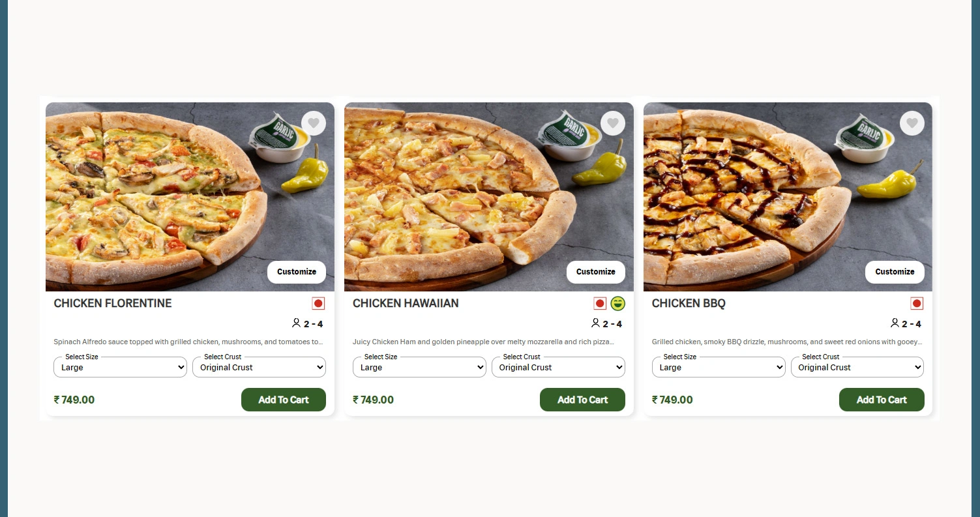980x517 pixels.
Task: Mark Chicken BBQ pizza as favorite
Action: (912, 123)
